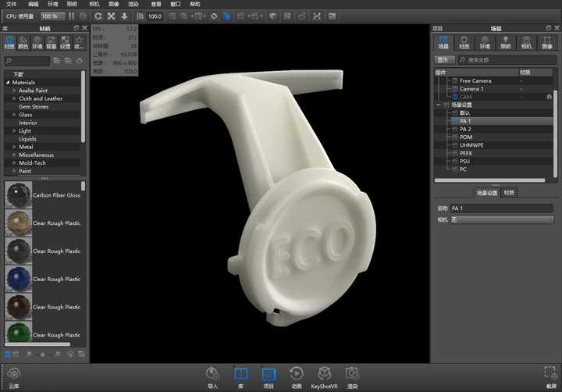Adjust the thumbnail size slider in library

pos(43,355)
